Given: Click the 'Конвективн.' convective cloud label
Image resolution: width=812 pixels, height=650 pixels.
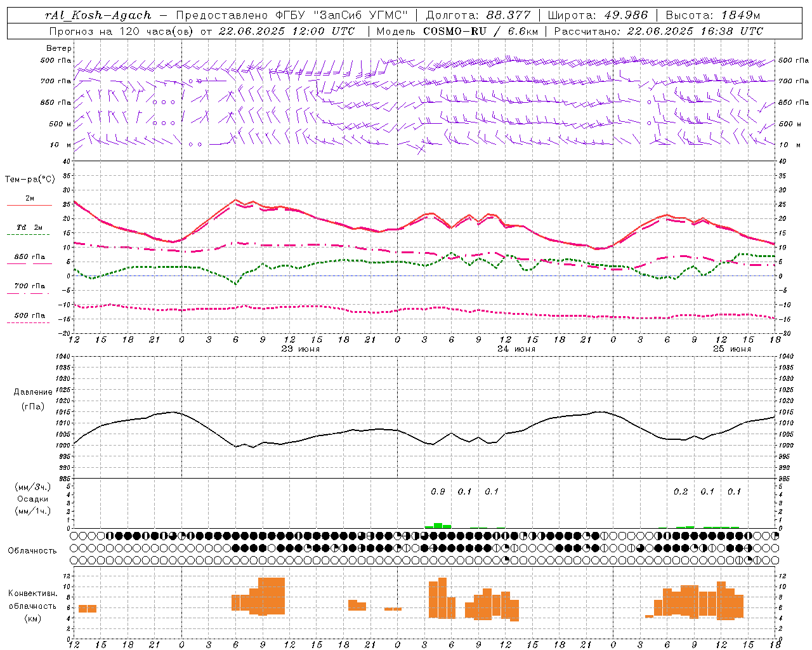Looking at the screenshot, I should coord(32,594).
